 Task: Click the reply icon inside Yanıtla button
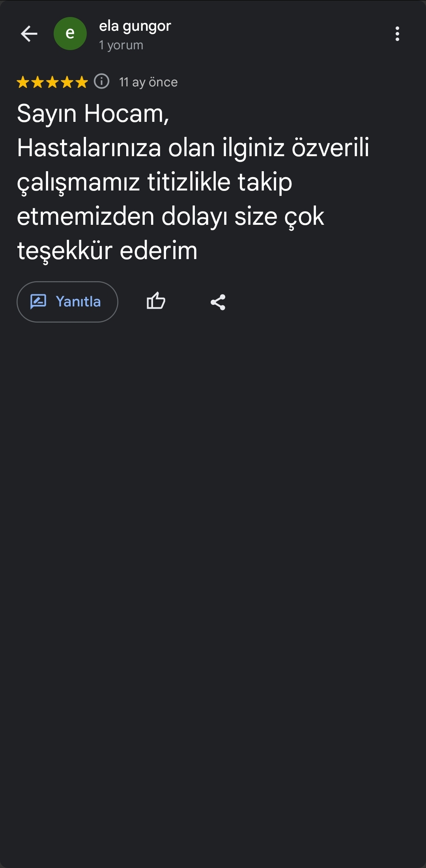click(38, 302)
